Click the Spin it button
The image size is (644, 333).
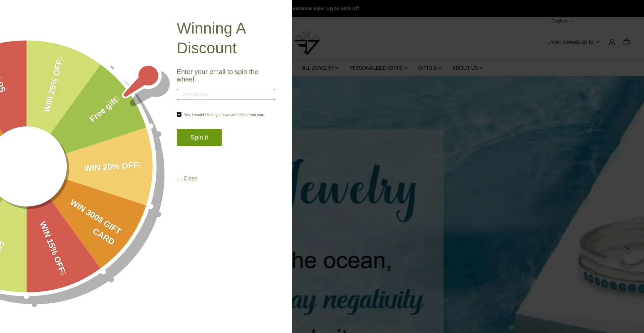(x=199, y=137)
